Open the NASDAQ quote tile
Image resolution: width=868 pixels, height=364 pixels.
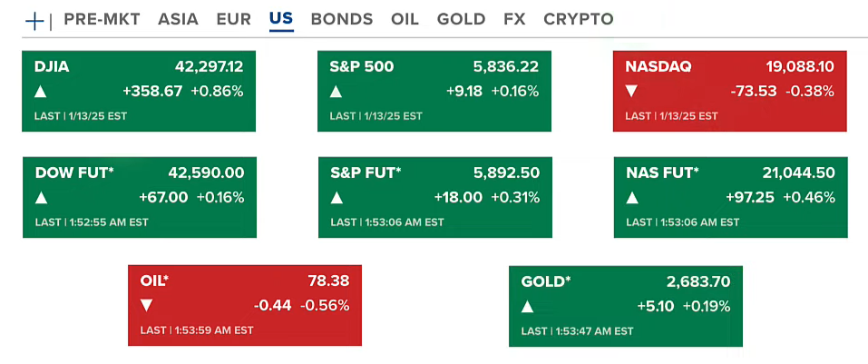point(730,91)
